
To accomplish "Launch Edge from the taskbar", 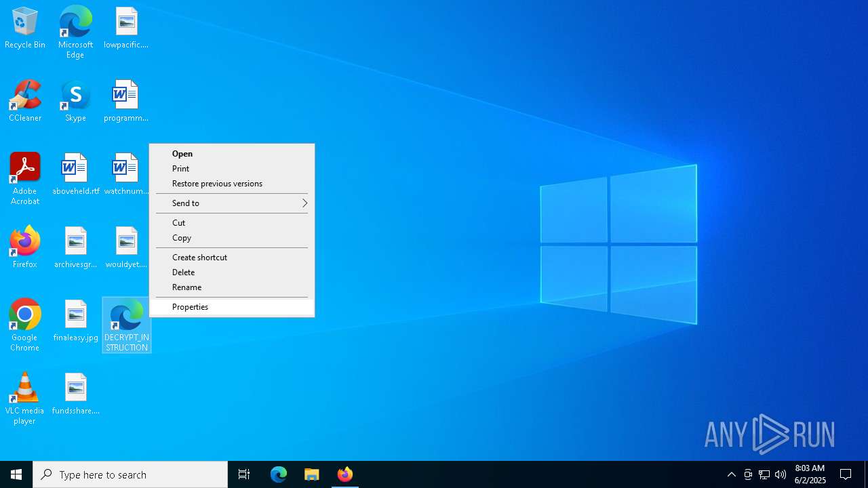I will click(279, 474).
